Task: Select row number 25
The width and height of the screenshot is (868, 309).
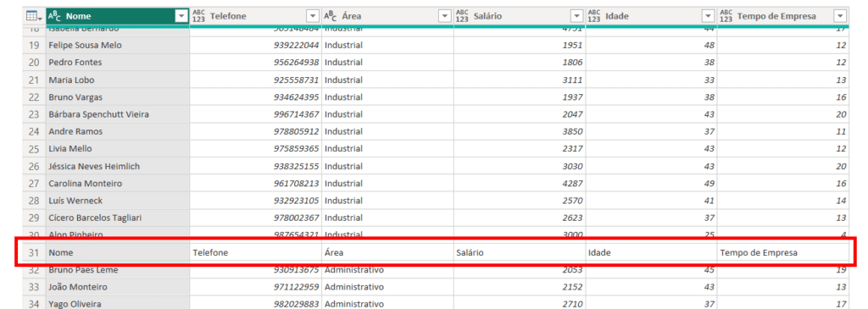Action: [34, 149]
